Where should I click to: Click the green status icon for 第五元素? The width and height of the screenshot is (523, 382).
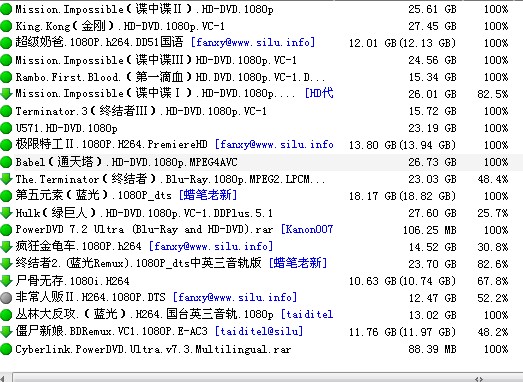coord(6,196)
